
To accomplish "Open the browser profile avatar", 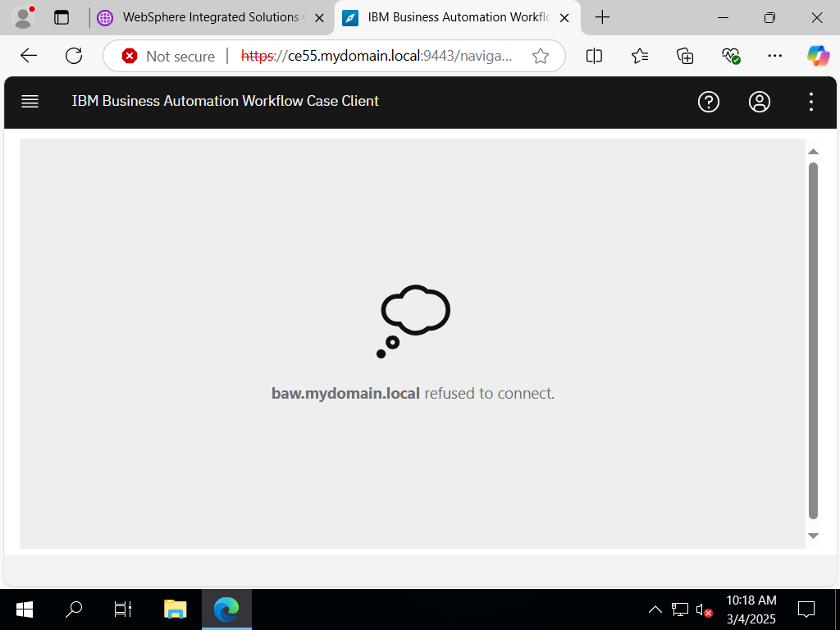I will pyautogui.click(x=23, y=17).
